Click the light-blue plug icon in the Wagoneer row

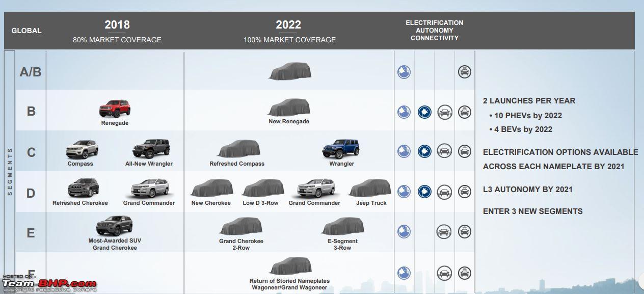point(404,273)
